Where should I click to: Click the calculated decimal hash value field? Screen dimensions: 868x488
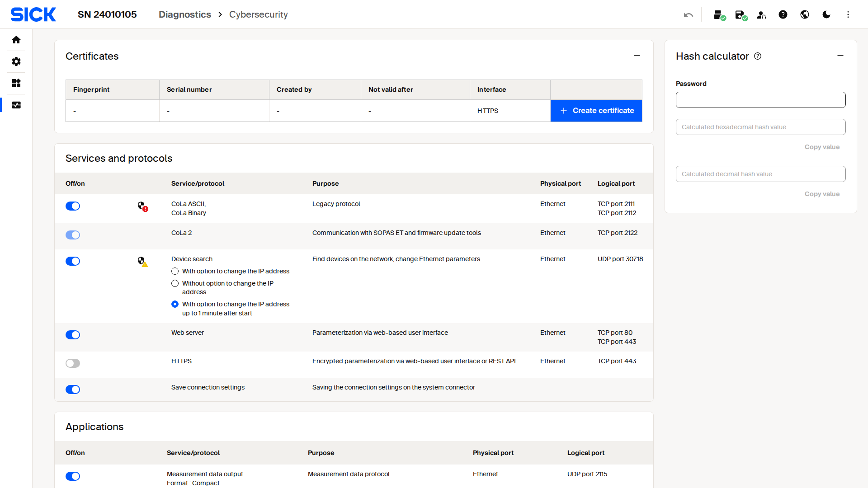point(761,174)
